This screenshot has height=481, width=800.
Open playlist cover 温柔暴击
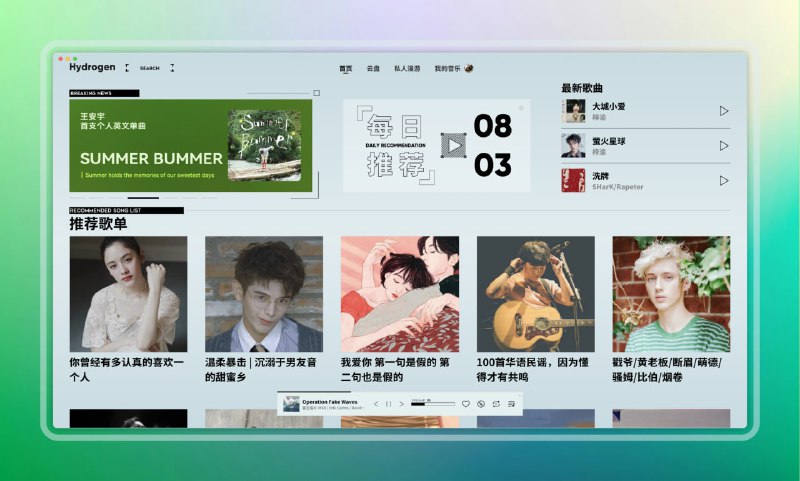point(264,294)
